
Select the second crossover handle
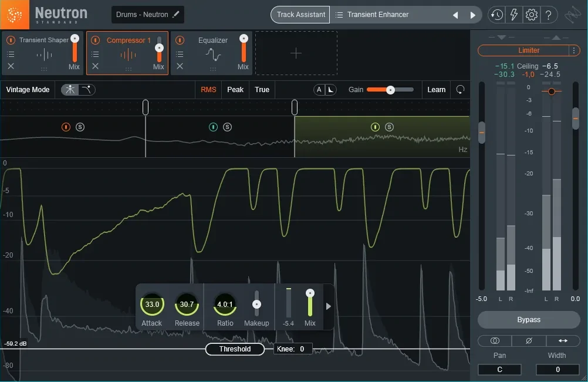pyautogui.click(x=295, y=107)
